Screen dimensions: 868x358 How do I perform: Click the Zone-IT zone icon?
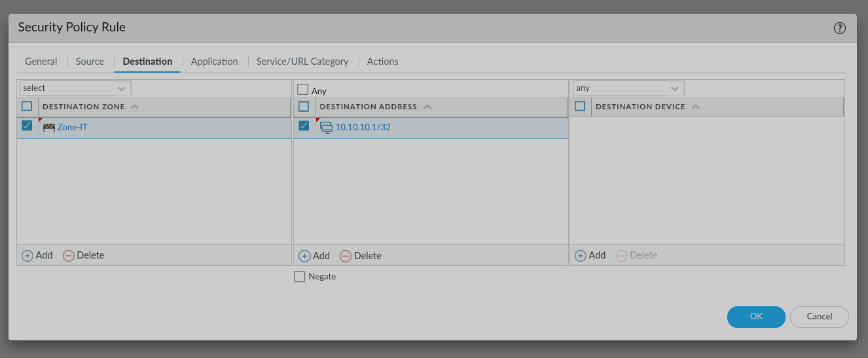[49, 128]
